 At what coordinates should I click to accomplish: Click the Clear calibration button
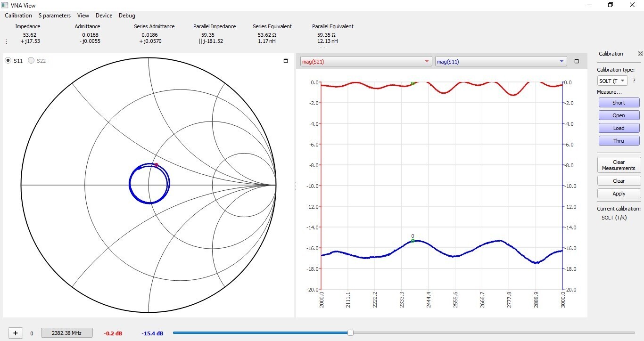click(619, 181)
